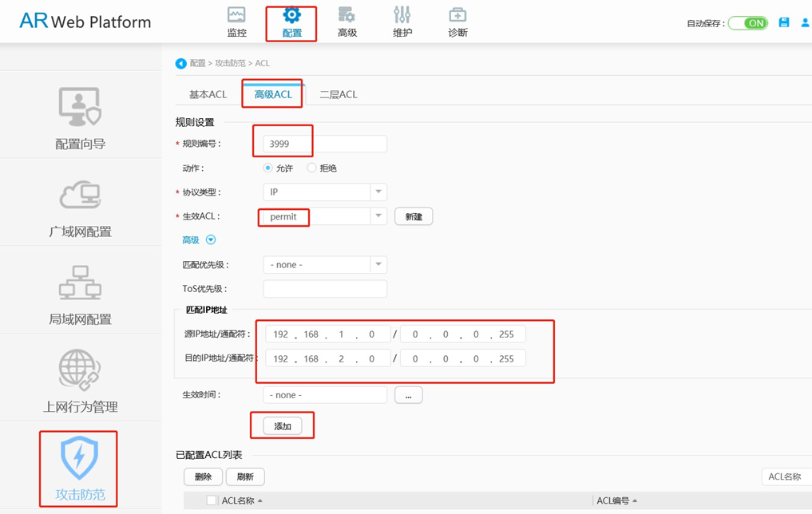Select the 配置 gear icon
The image size is (812, 514).
(x=291, y=15)
